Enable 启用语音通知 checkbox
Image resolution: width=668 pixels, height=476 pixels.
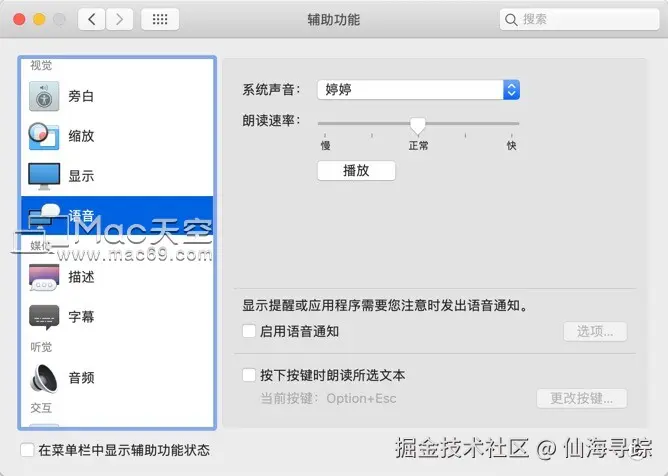click(249, 331)
